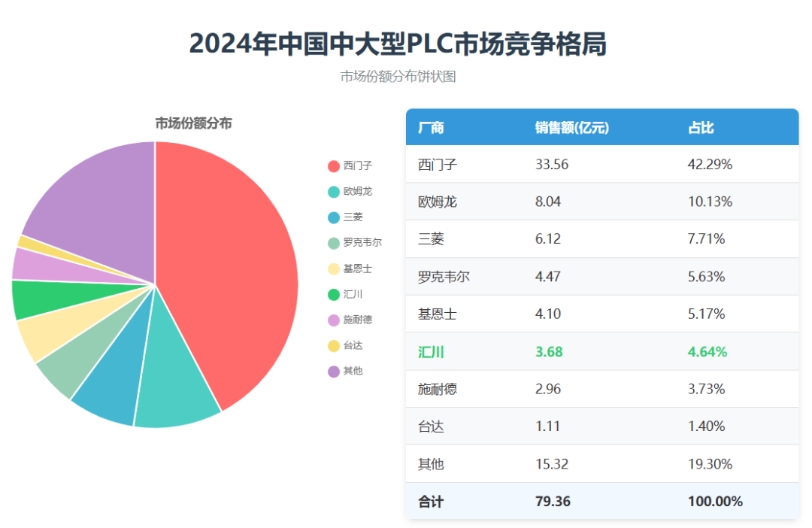Click the 其他 cell in the table
Image resolution: width=812 pixels, height=528 pixels.
(x=431, y=465)
